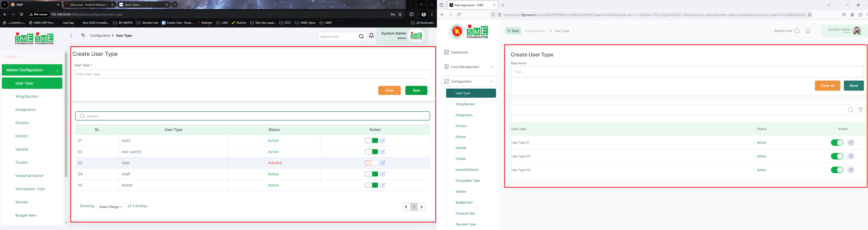
Task: Expand the Master Configuration sidebar menu
Action: 32,70
